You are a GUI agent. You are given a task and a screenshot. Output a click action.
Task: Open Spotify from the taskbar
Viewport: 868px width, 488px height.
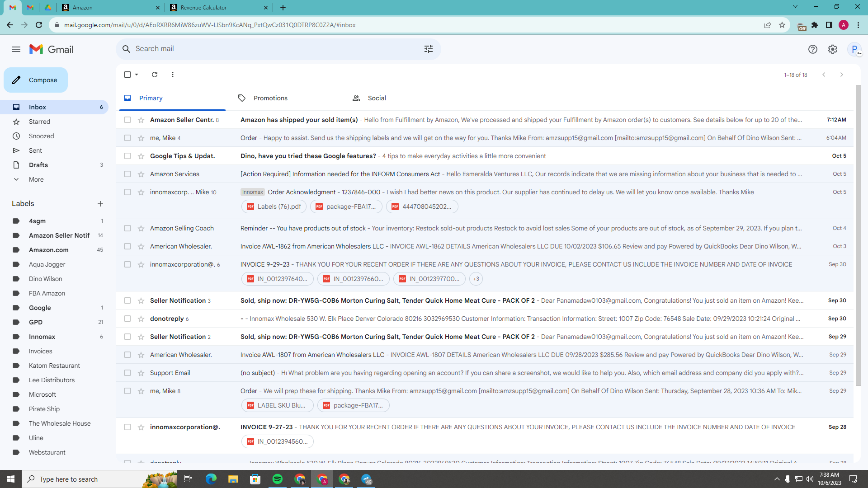tap(278, 479)
